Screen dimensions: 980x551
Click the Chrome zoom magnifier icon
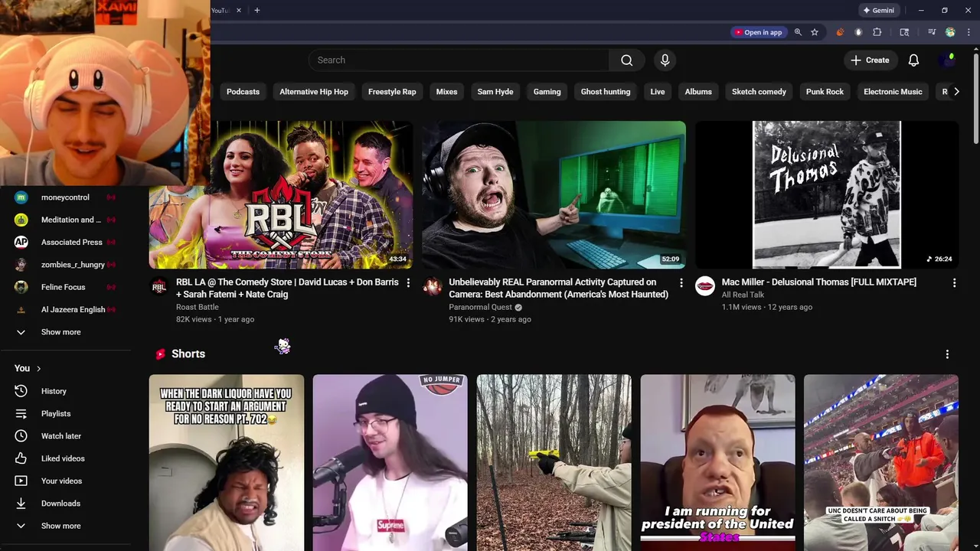click(x=798, y=32)
